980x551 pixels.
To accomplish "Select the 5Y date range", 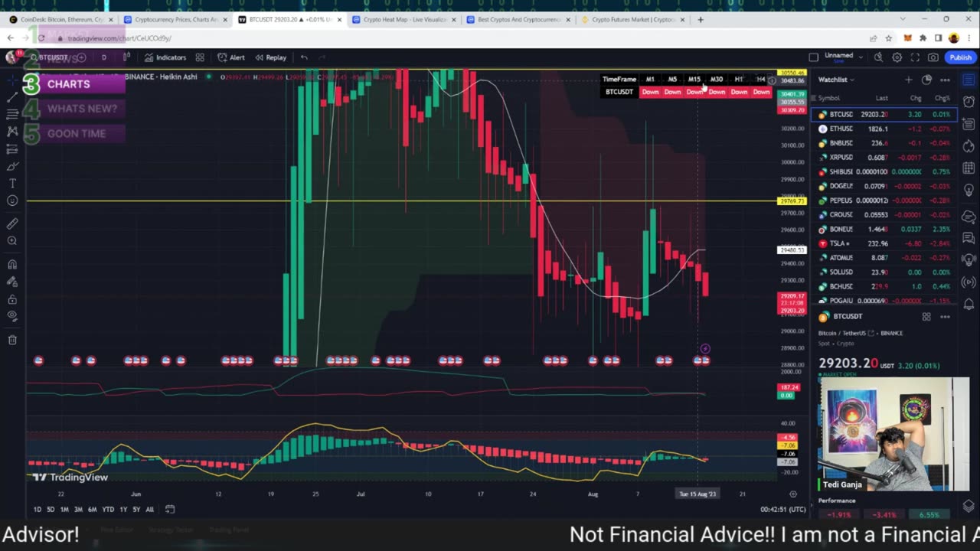I will [x=136, y=510].
